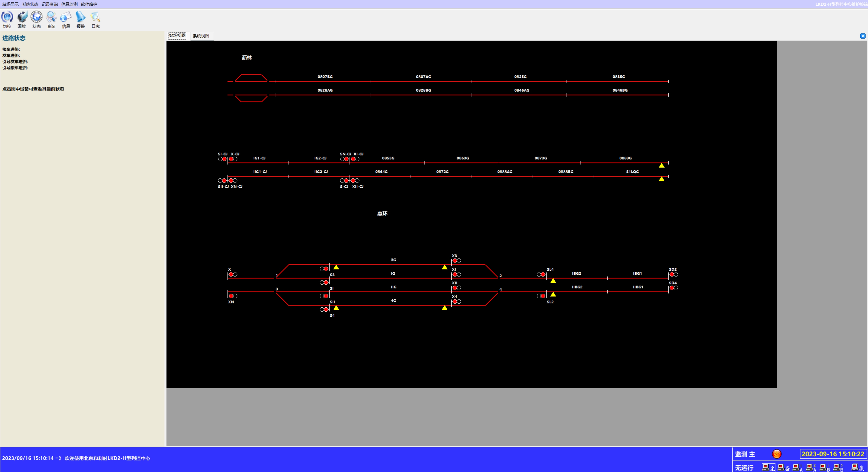The image size is (868, 472).
Task: Click track section label 0807BG
Action: pyautogui.click(x=325, y=77)
